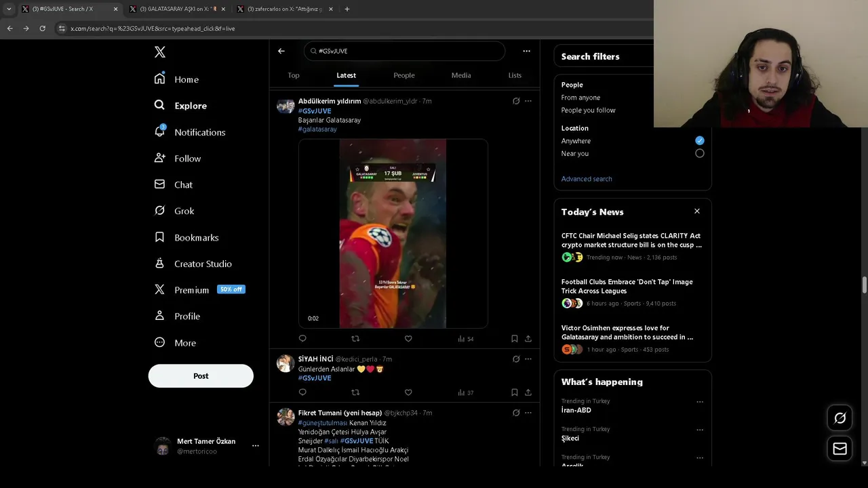Open Premium 50% off offer
Image resolution: width=868 pixels, height=488 pixels.
point(200,290)
